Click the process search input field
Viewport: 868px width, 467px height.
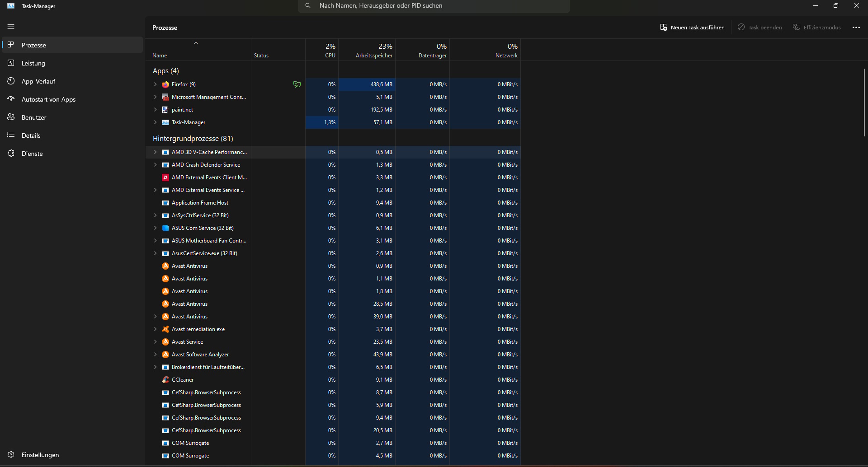point(434,6)
